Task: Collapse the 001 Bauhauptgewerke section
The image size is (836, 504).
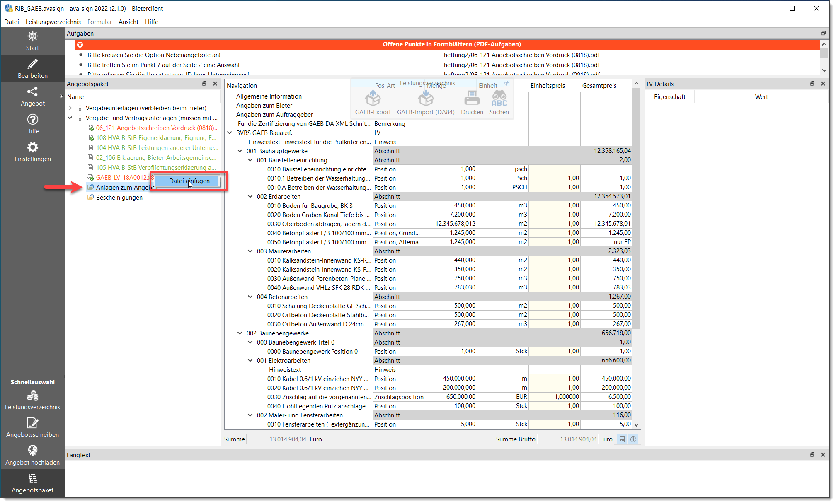Action: [240, 151]
